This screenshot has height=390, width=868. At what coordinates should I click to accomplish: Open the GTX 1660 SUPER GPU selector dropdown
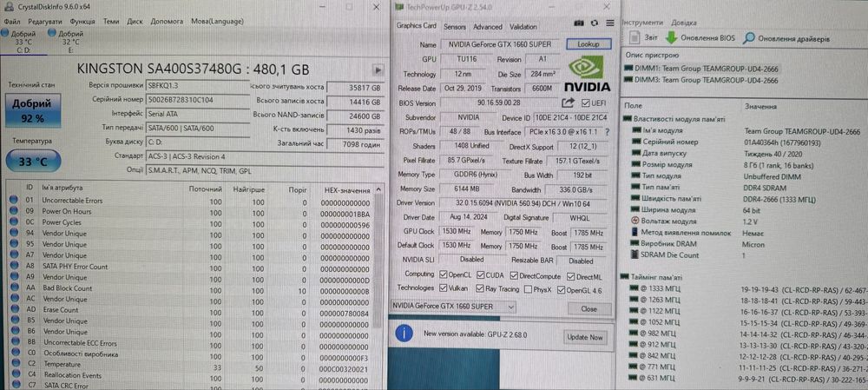point(453,307)
